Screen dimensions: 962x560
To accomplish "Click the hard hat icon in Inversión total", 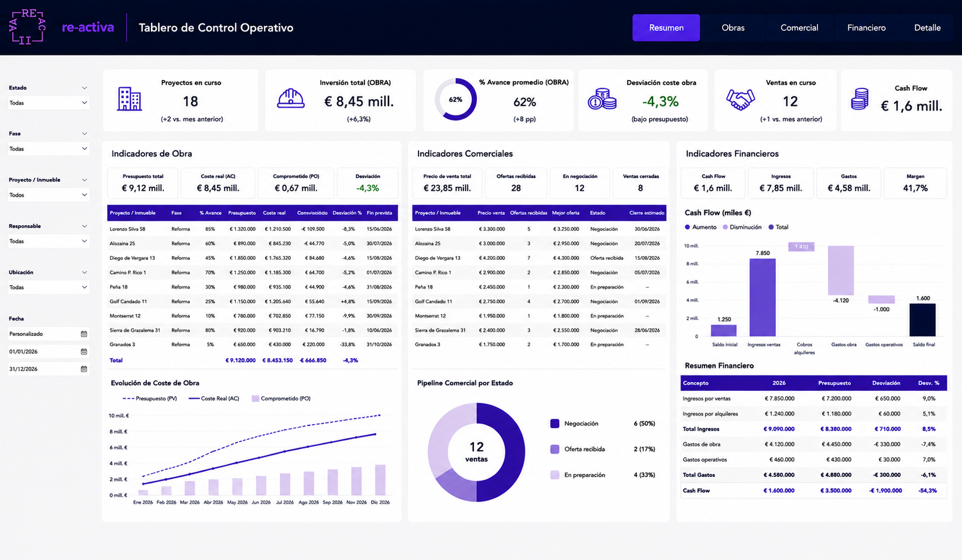I will [291, 99].
